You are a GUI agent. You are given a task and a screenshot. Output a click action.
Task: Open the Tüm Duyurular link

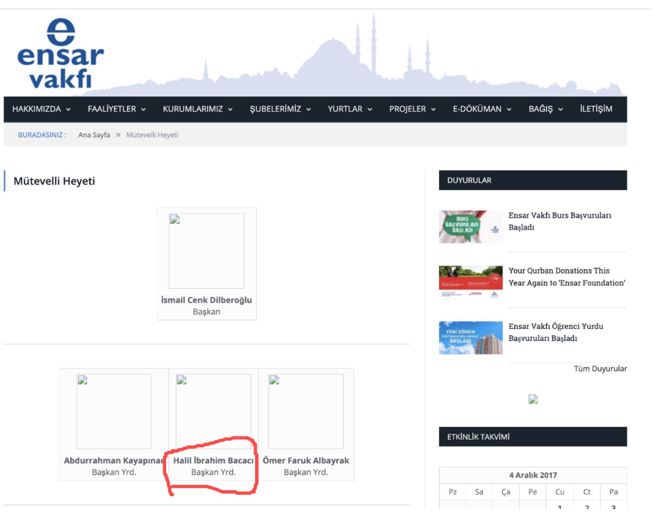click(599, 369)
